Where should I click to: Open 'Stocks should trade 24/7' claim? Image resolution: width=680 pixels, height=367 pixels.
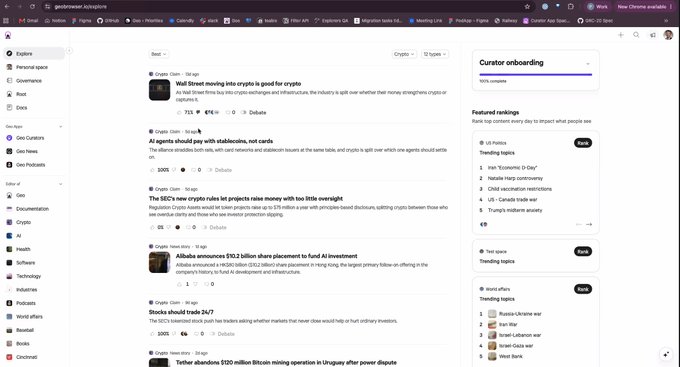181,312
